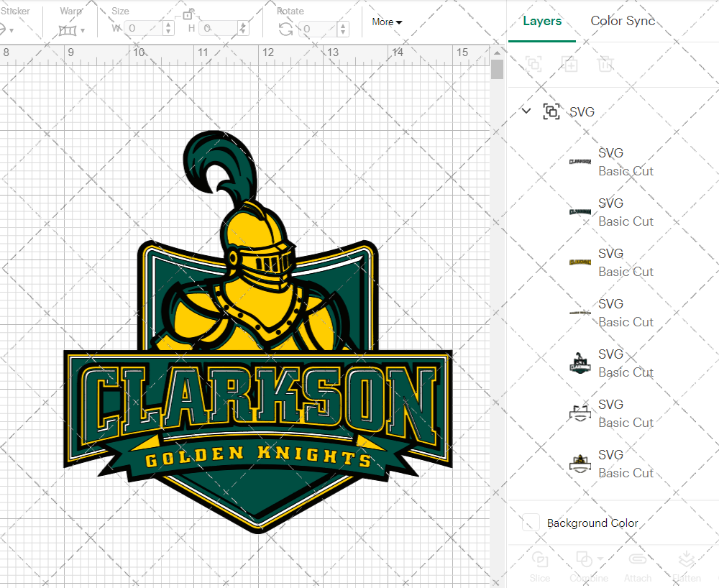Open the More dropdown menu
This screenshot has height=588, width=719.
coord(387,22)
